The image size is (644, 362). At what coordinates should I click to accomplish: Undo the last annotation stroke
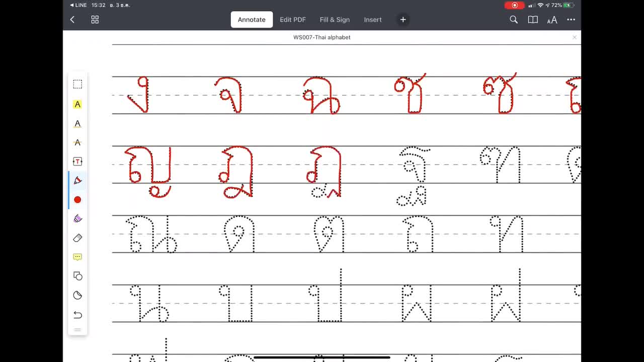[77, 315]
